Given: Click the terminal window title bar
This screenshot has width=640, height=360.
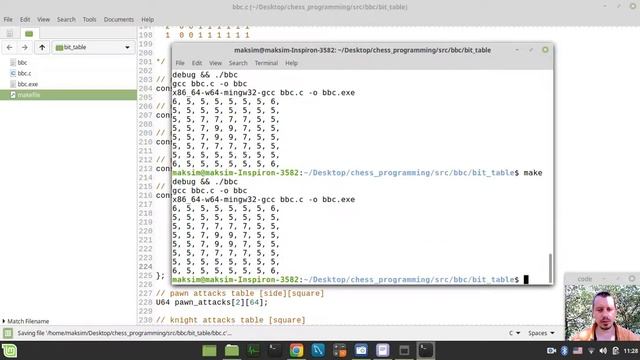Looking at the screenshot, I should click(x=362, y=50).
